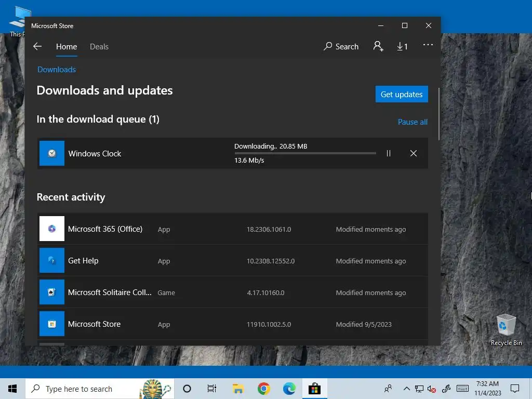Click the Windows Clock app icon
Screen dimensions: 532x399
[52, 153]
